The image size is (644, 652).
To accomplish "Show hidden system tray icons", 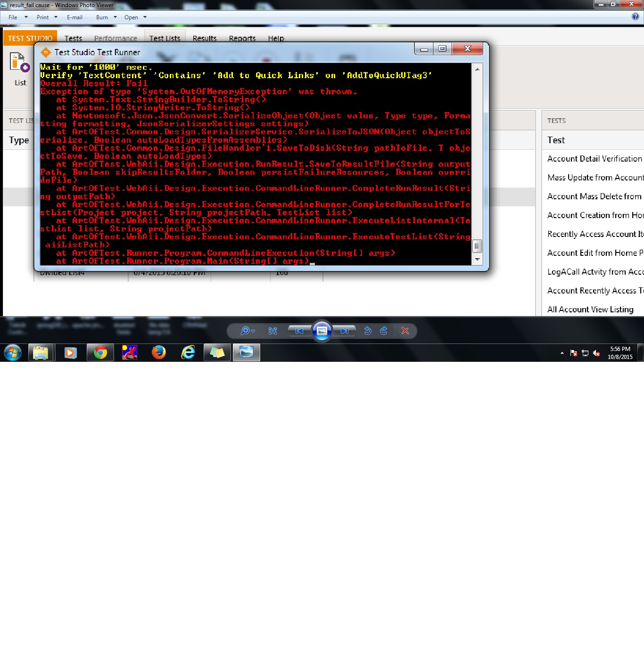I will pyautogui.click(x=562, y=353).
